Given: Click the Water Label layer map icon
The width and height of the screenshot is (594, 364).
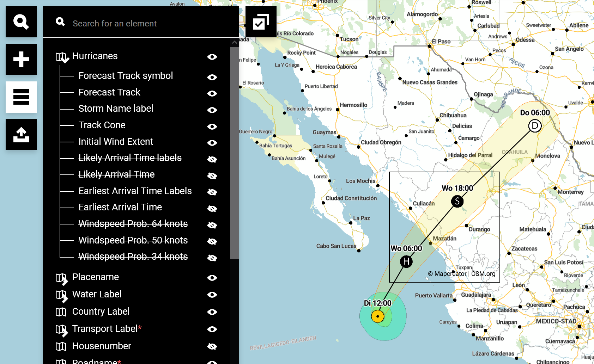Looking at the screenshot, I should [x=61, y=295].
